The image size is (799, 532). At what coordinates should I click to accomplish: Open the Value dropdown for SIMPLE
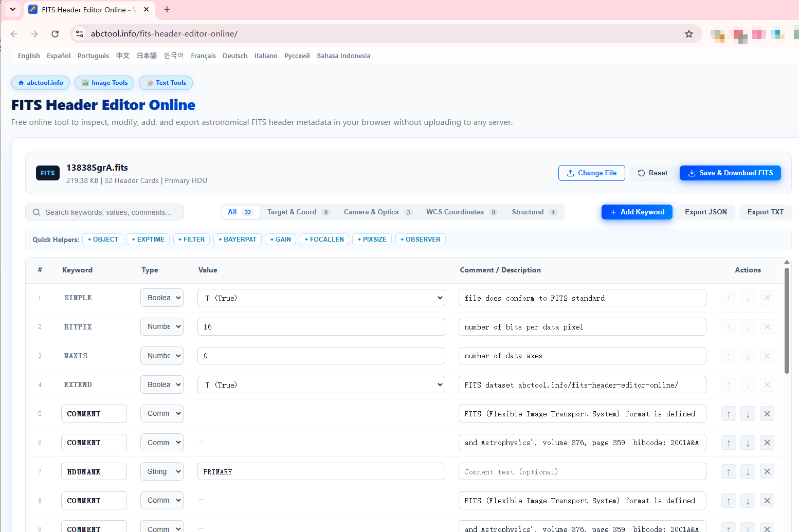(321, 298)
